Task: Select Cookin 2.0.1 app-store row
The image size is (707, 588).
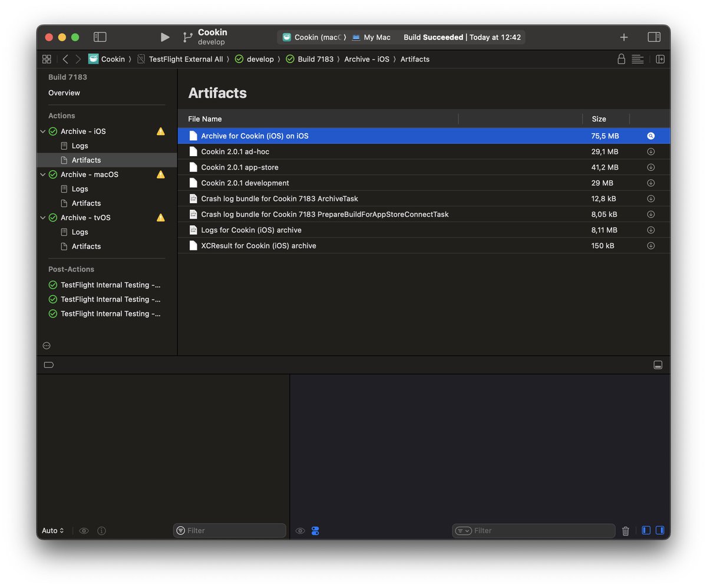Action: (424, 167)
